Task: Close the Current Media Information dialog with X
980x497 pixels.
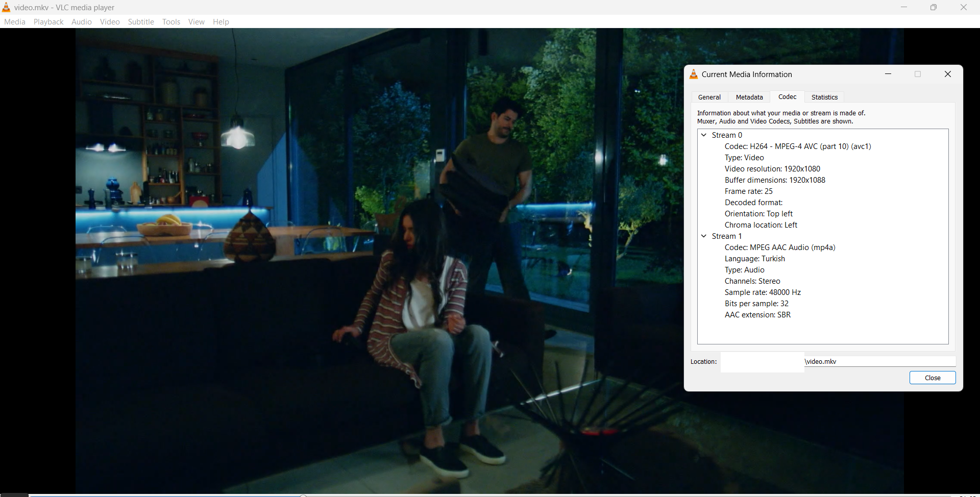Action: pos(948,74)
